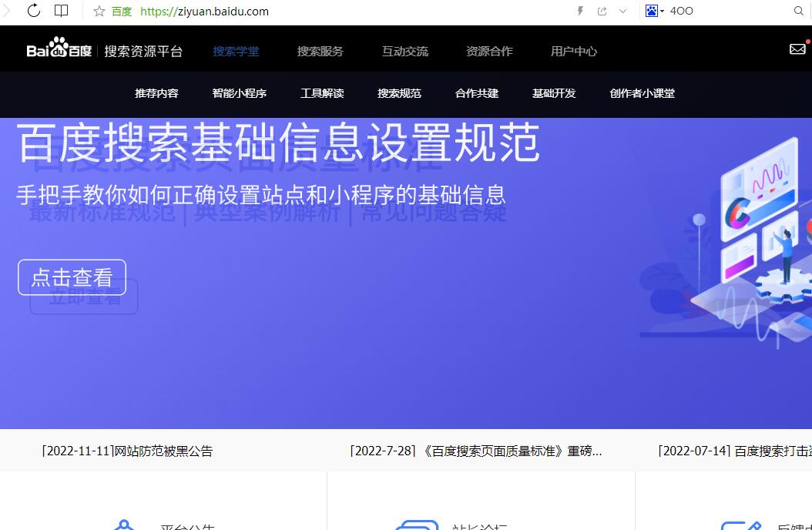Switch to the 智能小程序 sub-tab
This screenshot has height=530, width=812.
tap(239, 93)
